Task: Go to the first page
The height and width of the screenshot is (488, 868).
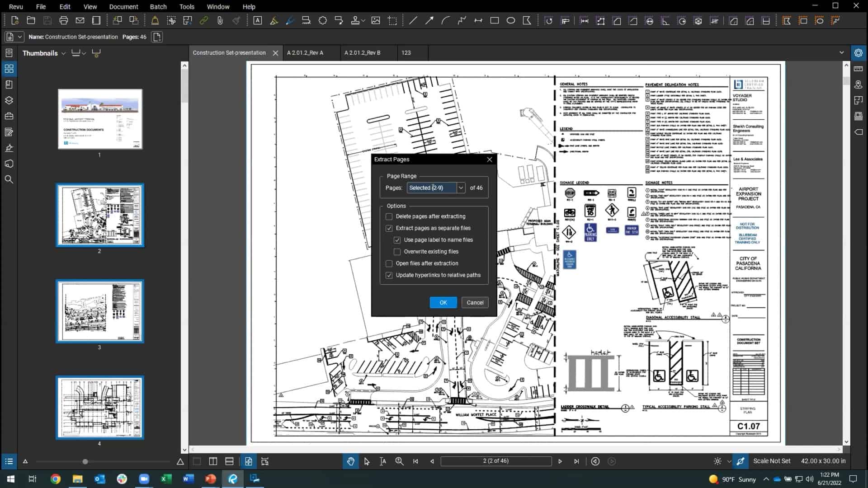Action: tap(415, 461)
